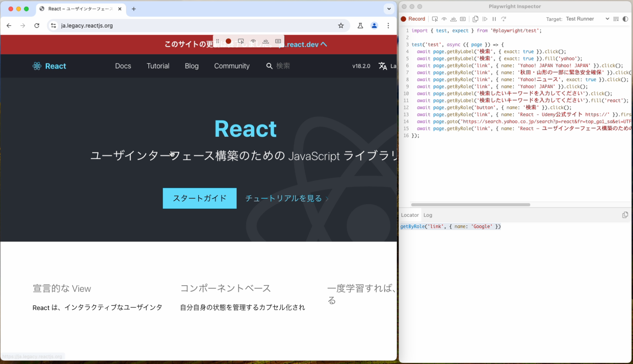Click the address bar URL ja.legacy.reactjs.org
This screenshot has height=364, width=633.
tap(87, 26)
